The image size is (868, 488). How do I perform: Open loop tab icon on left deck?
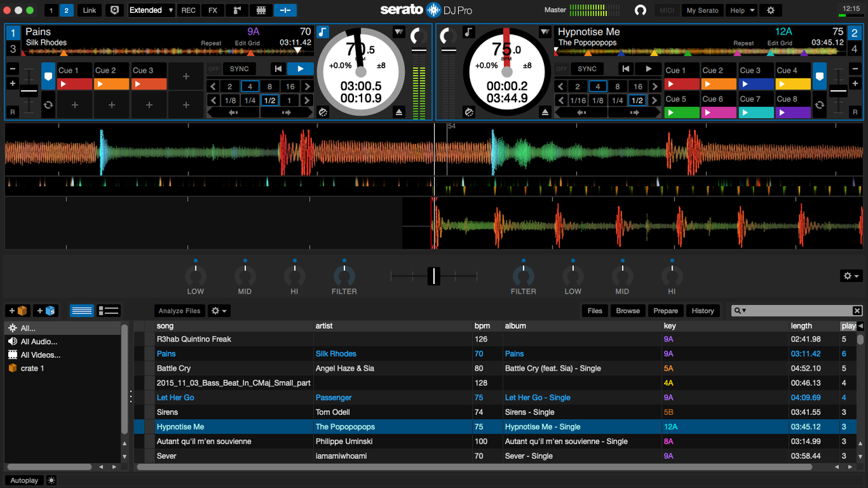point(48,105)
